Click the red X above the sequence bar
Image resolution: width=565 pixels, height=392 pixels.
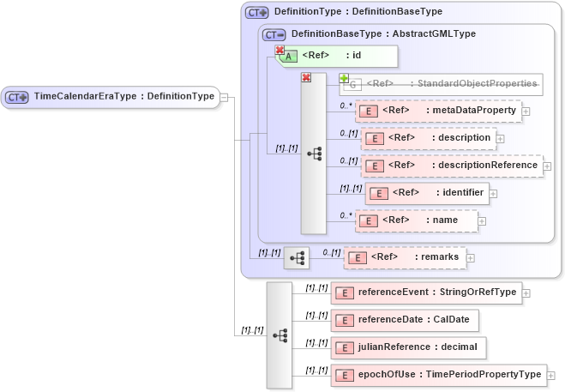(x=306, y=77)
